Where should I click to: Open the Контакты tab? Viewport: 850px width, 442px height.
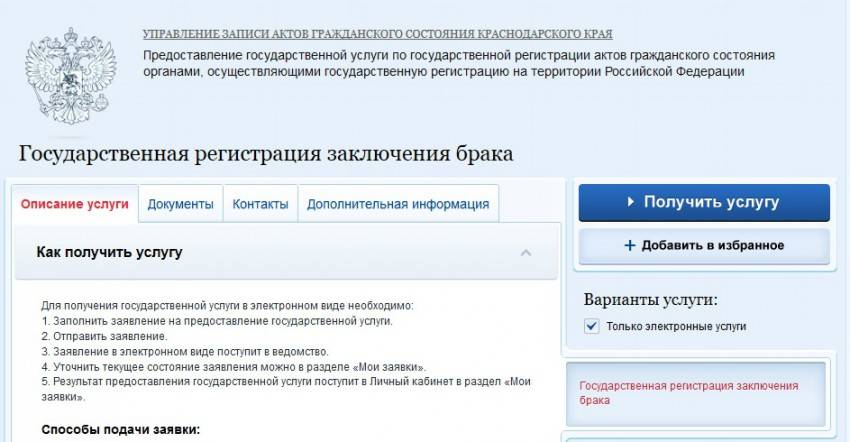coord(260,204)
